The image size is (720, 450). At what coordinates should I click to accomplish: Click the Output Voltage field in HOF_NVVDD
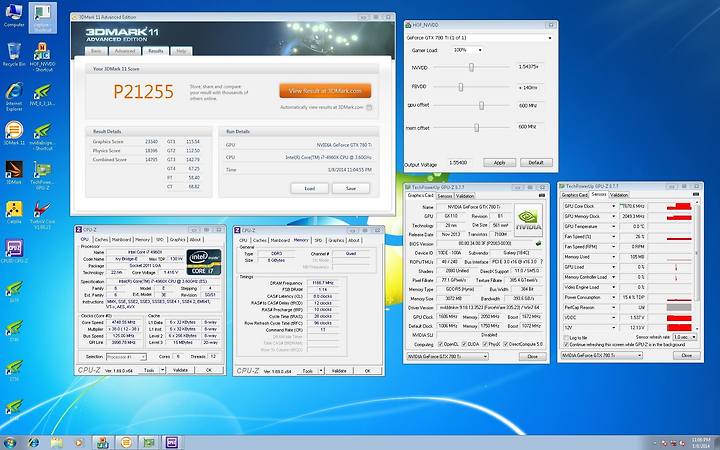coord(462,163)
